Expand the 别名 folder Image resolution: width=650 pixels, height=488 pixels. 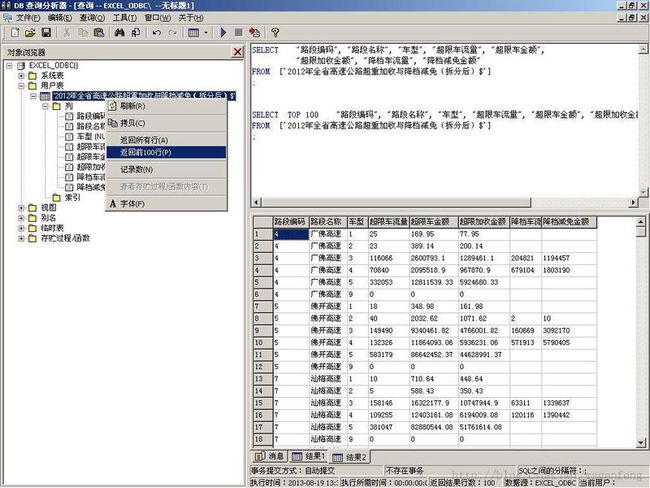(x=21, y=218)
